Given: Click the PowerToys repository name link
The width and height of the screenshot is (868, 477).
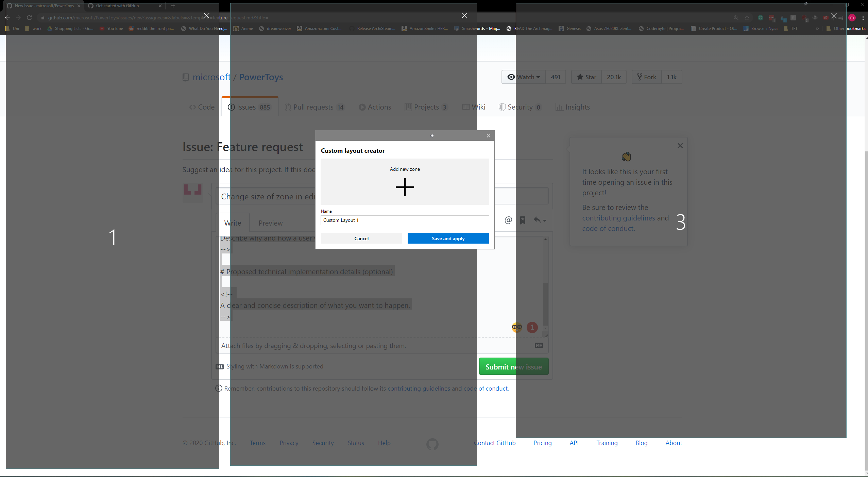Looking at the screenshot, I should pyautogui.click(x=261, y=77).
